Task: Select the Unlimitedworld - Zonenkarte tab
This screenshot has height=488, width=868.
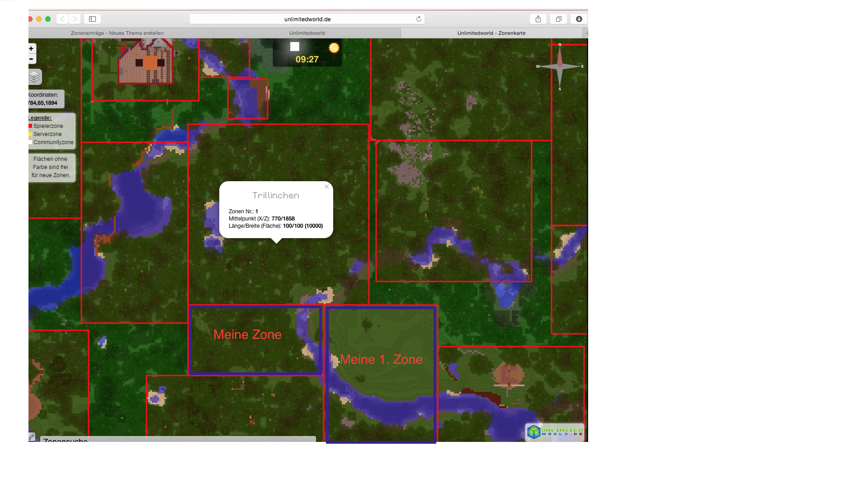Action: coord(491,33)
